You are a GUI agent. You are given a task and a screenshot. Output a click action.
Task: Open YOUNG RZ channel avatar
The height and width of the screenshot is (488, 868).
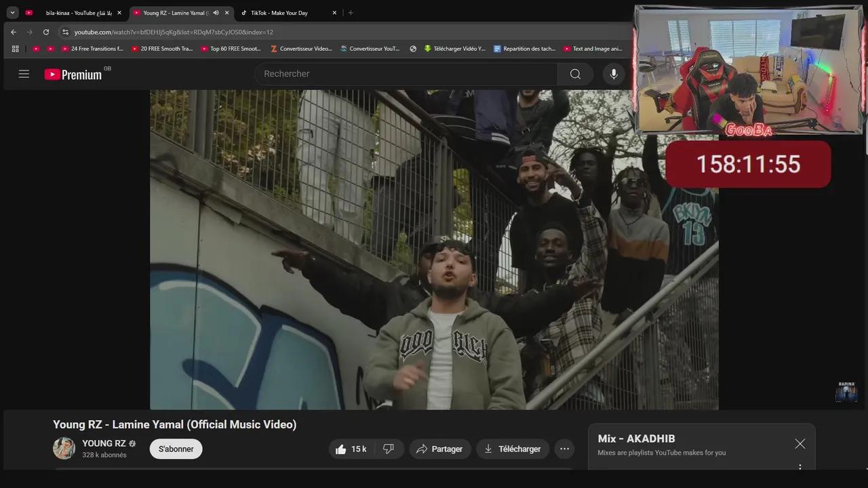pos(64,448)
